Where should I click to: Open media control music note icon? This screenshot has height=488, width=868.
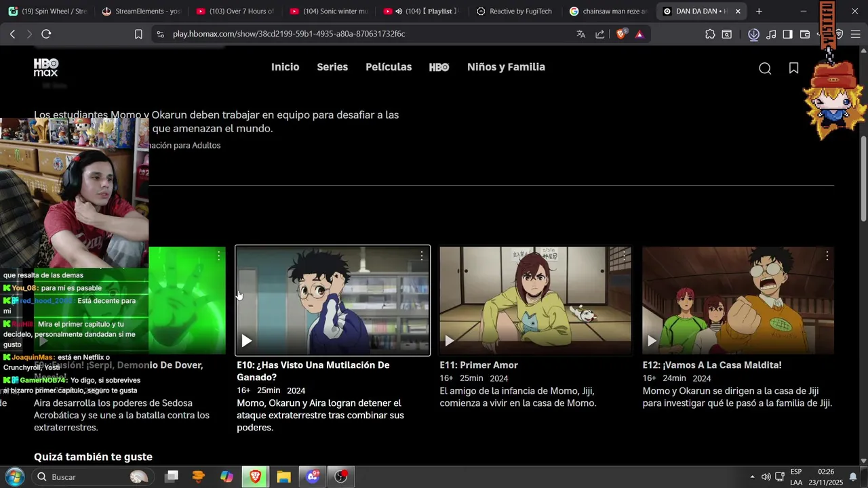point(771,34)
